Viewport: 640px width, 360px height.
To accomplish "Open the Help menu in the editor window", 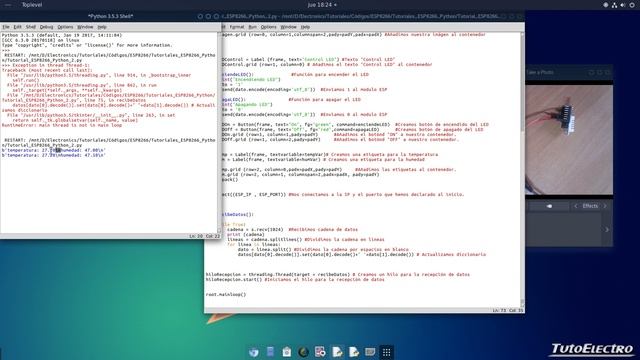I will pyautogui.click(x=305, y=27).
